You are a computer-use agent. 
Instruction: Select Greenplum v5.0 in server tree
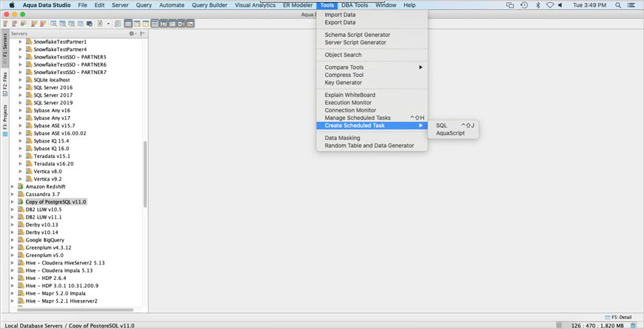pos(45,255)
